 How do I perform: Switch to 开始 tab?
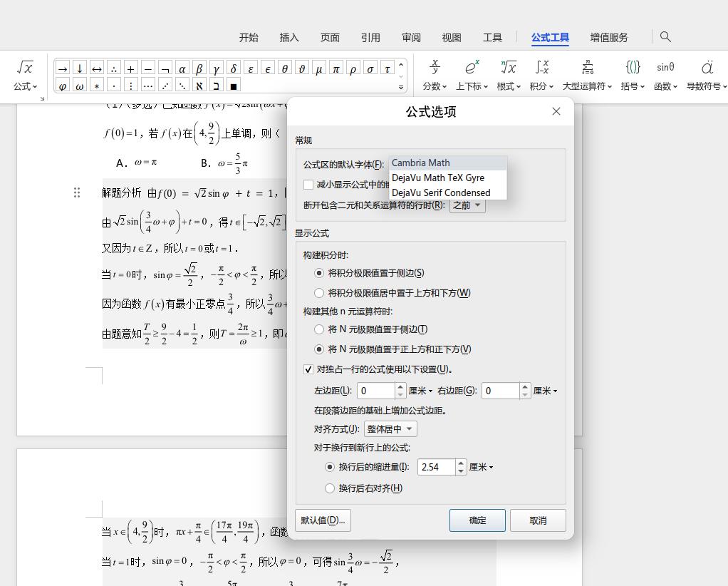[249, 37]
